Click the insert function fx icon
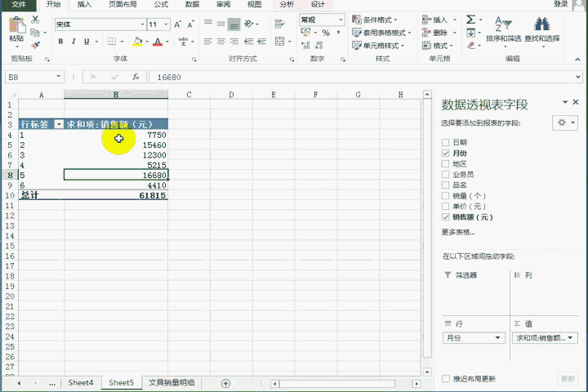Viewport: 588px width, 392px height. (x=136, y=77)
